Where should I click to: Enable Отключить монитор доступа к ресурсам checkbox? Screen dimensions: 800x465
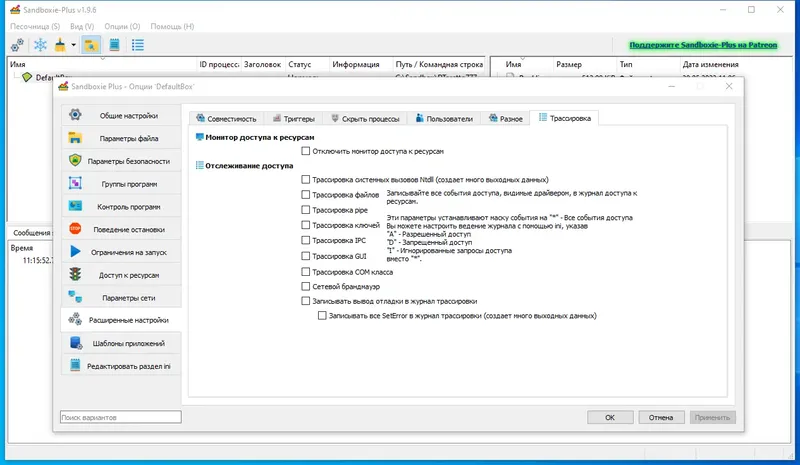coord(306,151)
